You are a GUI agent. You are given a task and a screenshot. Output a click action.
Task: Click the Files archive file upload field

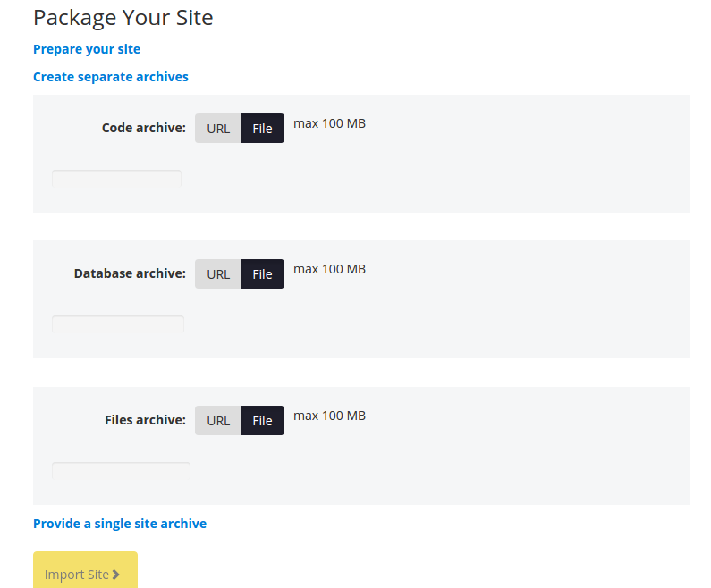[x=121, y=470]
